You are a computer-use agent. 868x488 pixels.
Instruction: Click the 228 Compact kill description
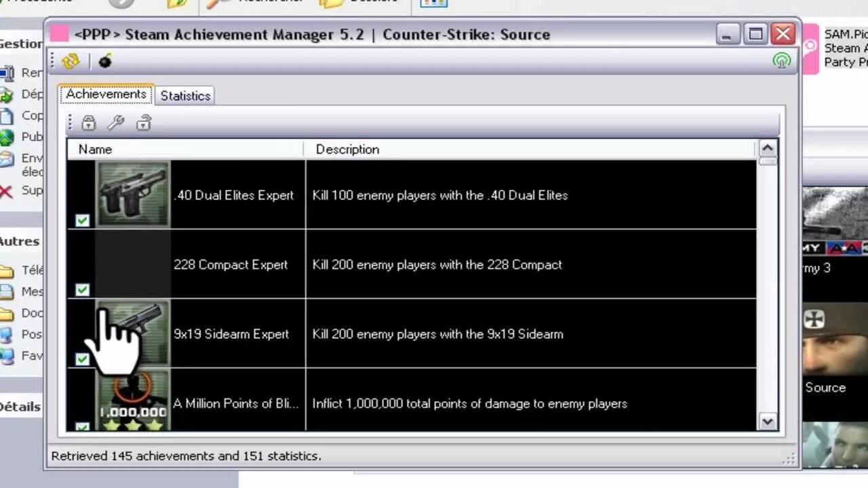pos(437,264)
